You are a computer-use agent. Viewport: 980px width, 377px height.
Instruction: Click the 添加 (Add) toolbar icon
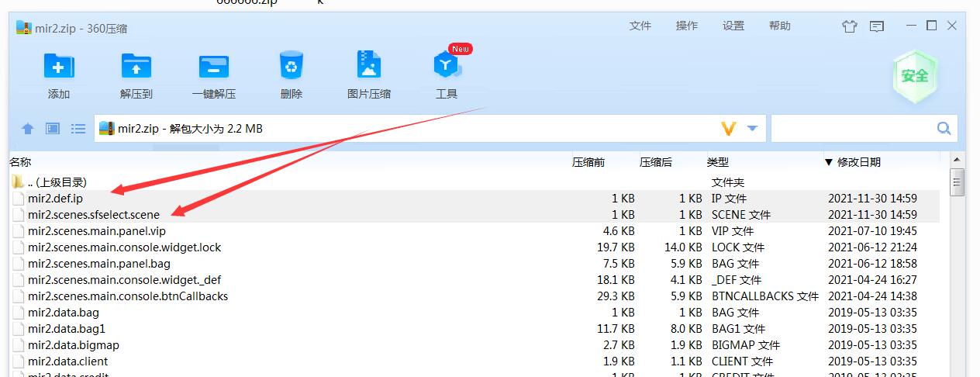[59, 67]
